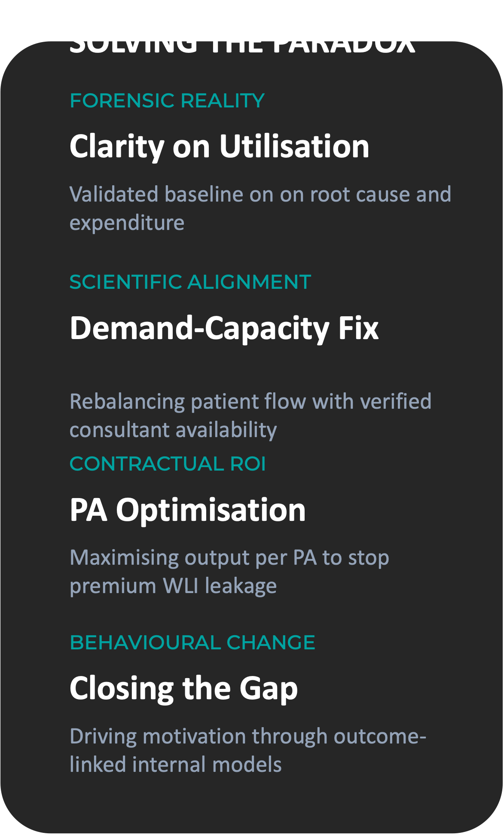Screen dimensions: 504x835
Task: Click the 'linked internal models' text line
Action: pyautogui.click(x=175, y=765)
